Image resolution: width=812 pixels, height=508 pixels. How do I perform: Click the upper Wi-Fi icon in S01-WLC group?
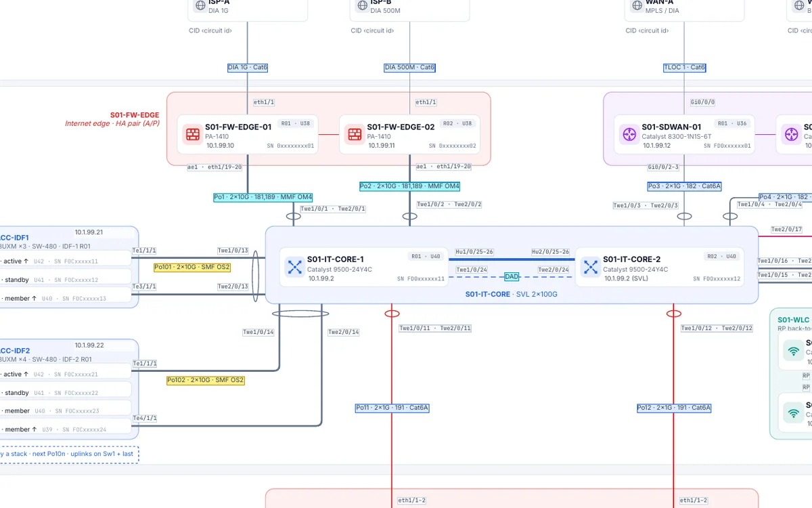792,351
